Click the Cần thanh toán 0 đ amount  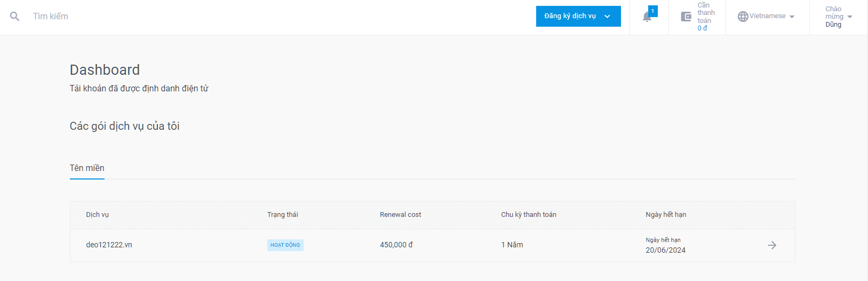[x=702, y=28]
